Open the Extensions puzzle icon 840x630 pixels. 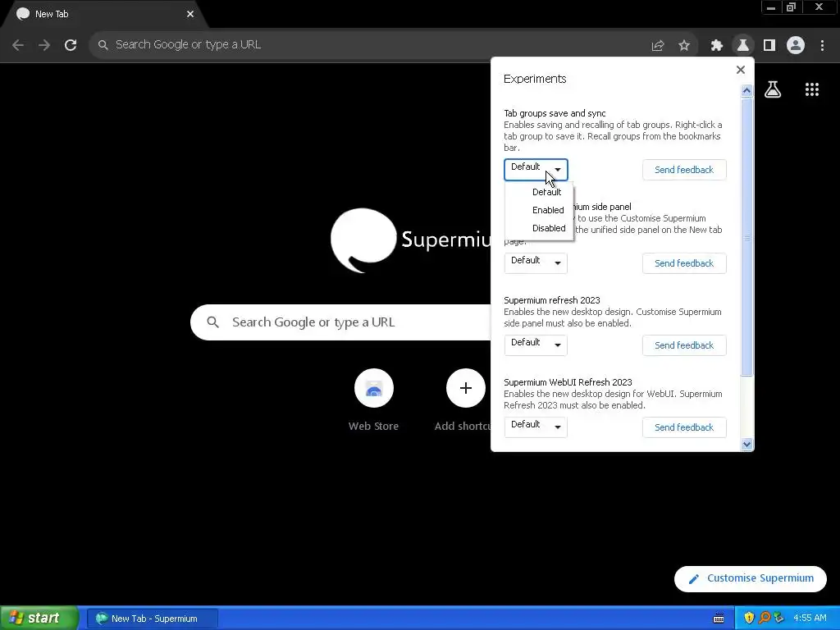(717, 46)
